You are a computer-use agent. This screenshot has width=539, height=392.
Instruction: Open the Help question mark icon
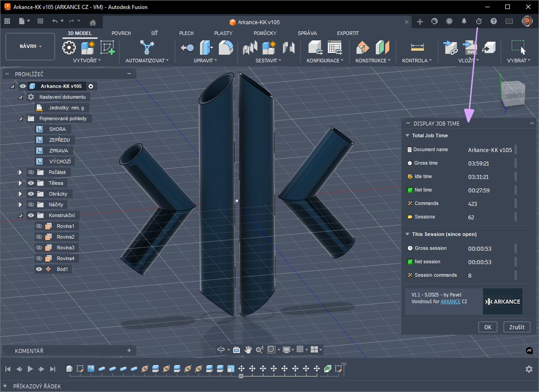494,21
